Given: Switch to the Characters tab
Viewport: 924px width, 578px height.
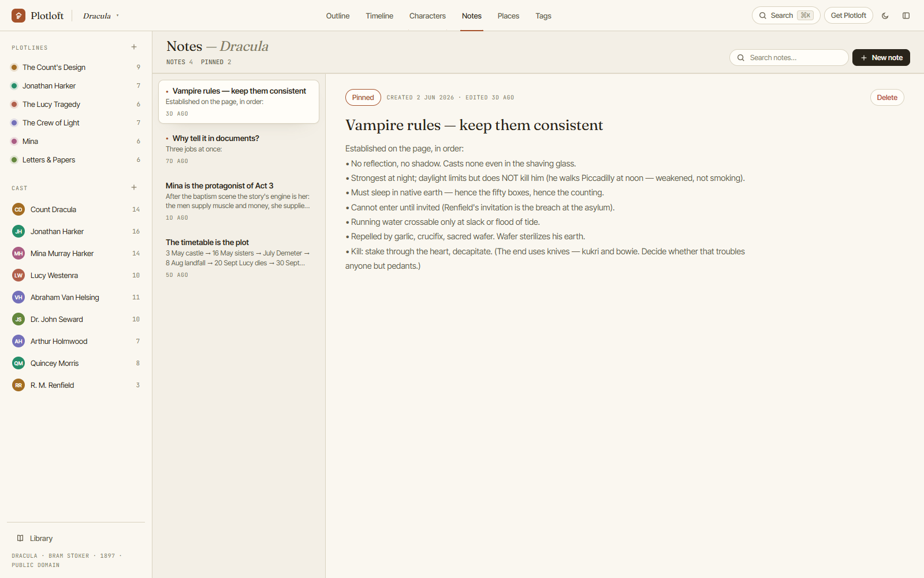Looking at the screenshot, I should 427,16.
